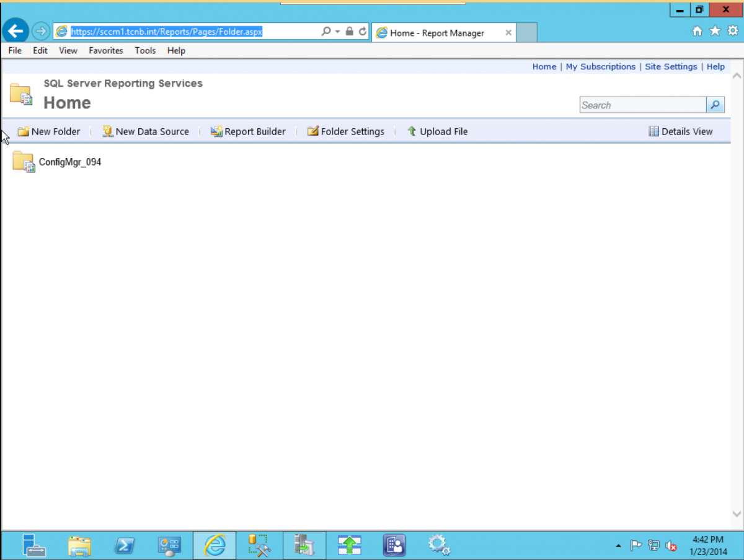
Task: Click the network tray icon
Action: pyautogui.click(x=653, y=546)
